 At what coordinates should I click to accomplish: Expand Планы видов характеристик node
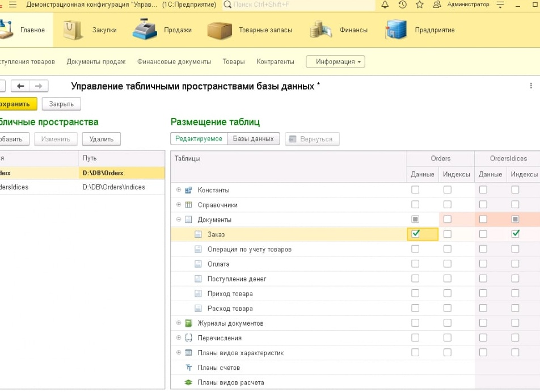(x=178, y=353)
